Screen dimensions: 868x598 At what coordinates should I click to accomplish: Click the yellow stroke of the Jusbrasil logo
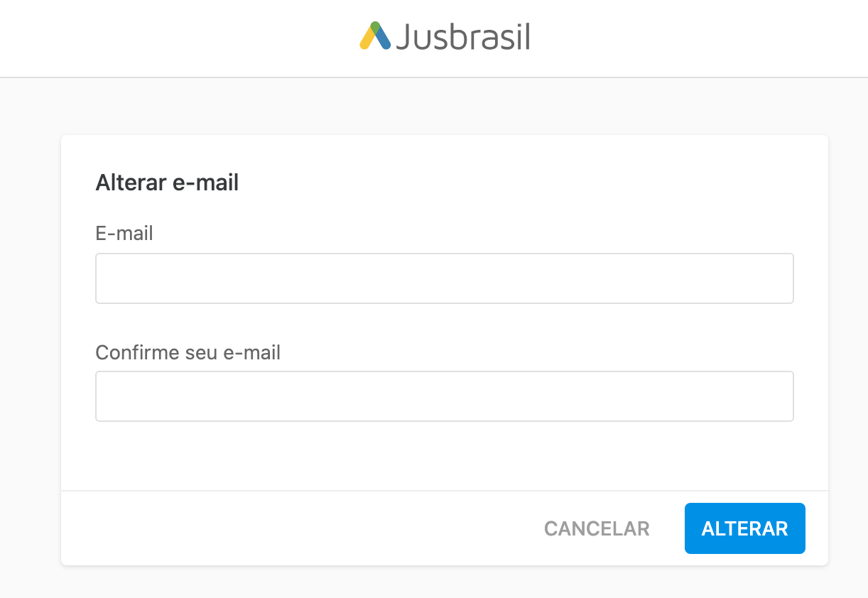[x=367, y=40]
